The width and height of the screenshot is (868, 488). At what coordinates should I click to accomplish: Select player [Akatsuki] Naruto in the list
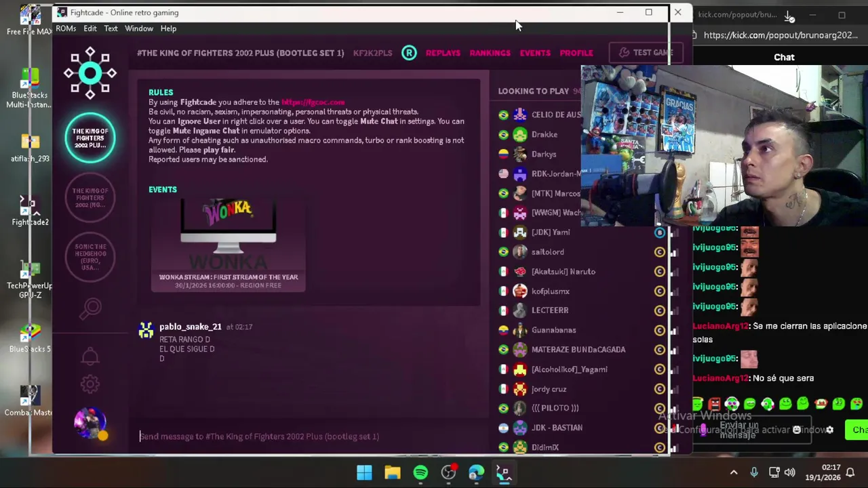[564, 272]
